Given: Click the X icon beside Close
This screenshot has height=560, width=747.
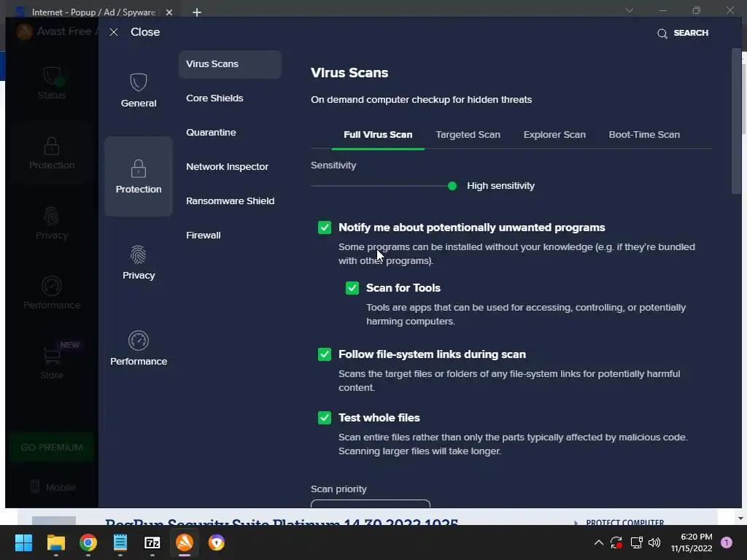Looking at the screenshot, I should [114, 32].
